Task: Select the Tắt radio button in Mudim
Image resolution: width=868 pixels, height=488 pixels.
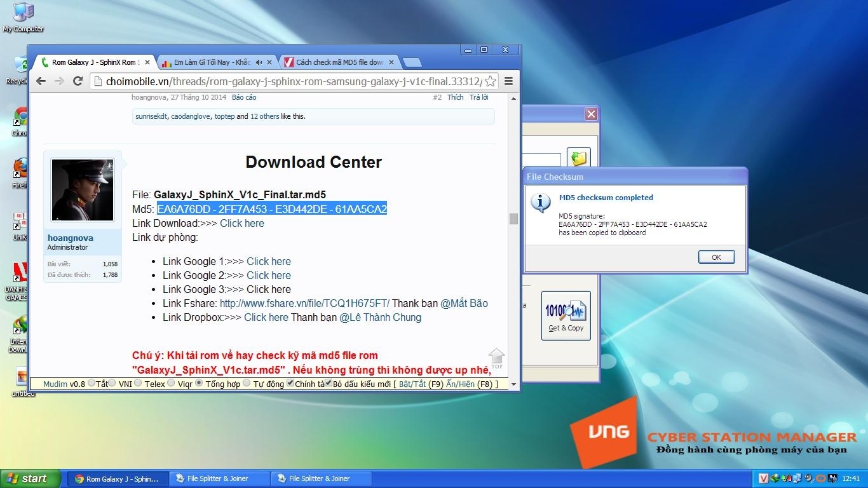Action: (x=92, y=383)
